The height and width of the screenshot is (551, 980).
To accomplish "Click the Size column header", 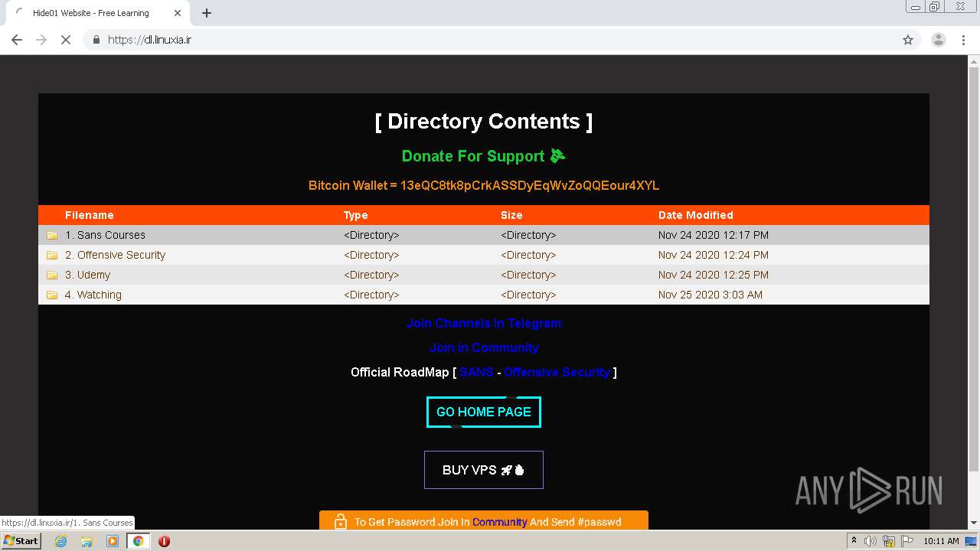I will click(x=511, y=215).
